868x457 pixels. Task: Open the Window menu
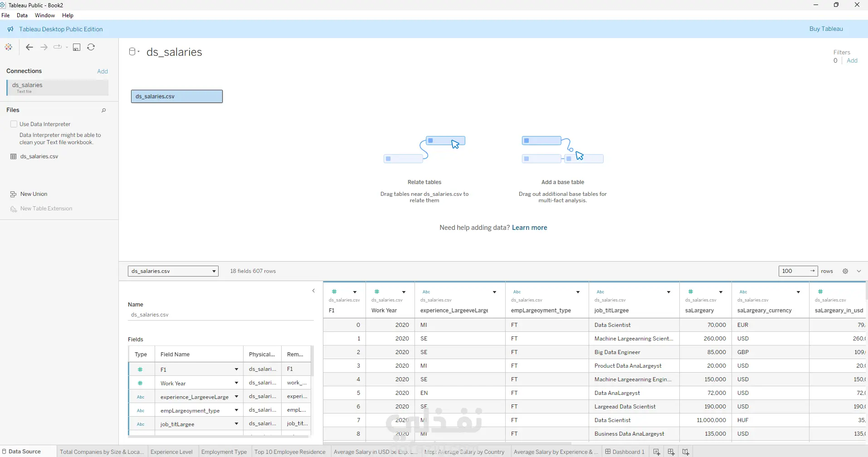coord(45,15)
